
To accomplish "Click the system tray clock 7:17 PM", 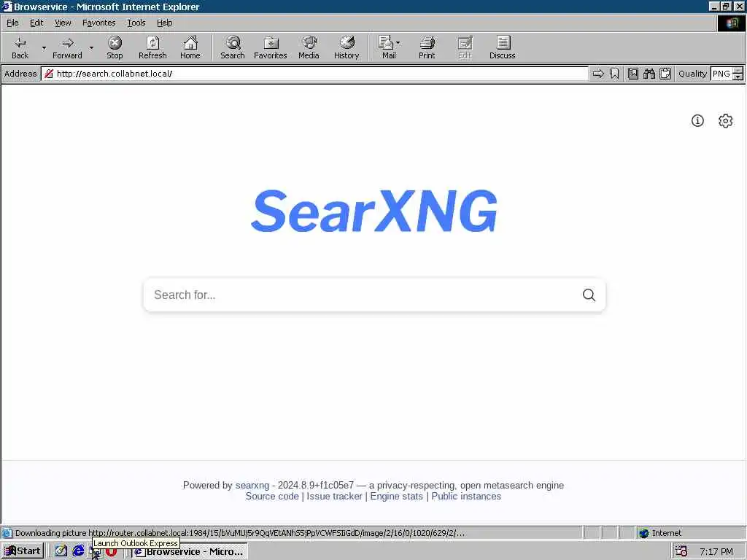I will [716, 551].
